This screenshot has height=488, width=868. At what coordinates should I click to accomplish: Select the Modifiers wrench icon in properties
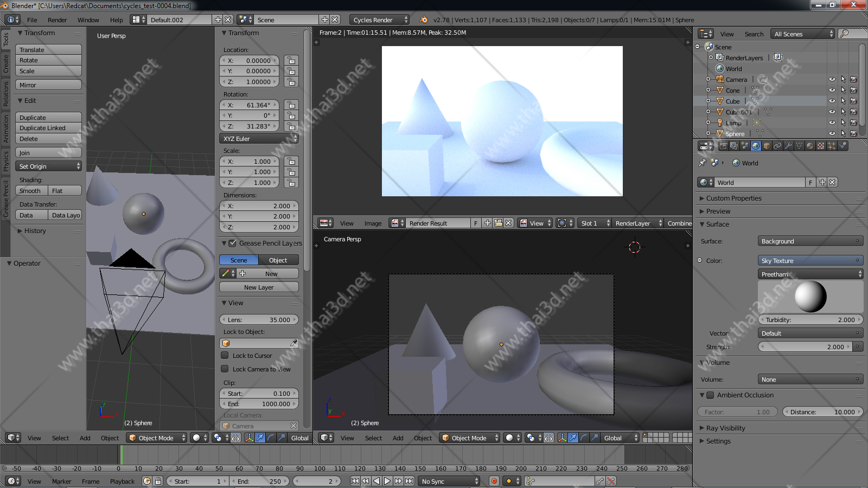point(788,146)
